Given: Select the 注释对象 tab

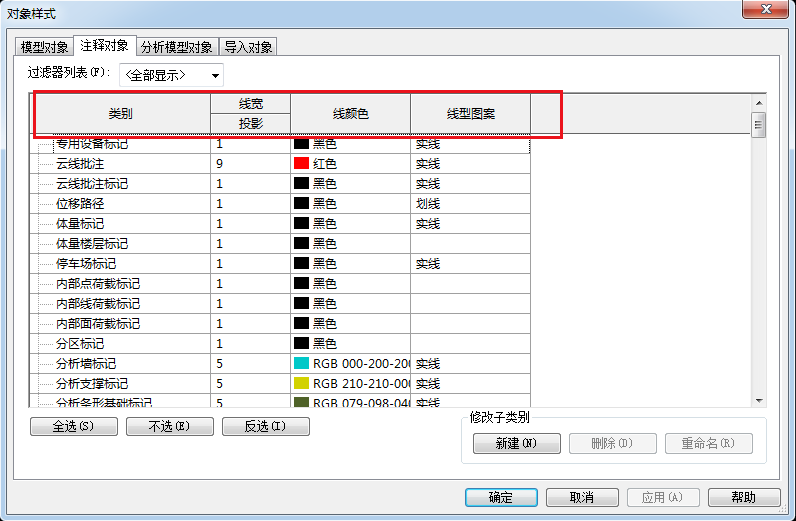Looking at the screenshot, I should coord(105,46).
